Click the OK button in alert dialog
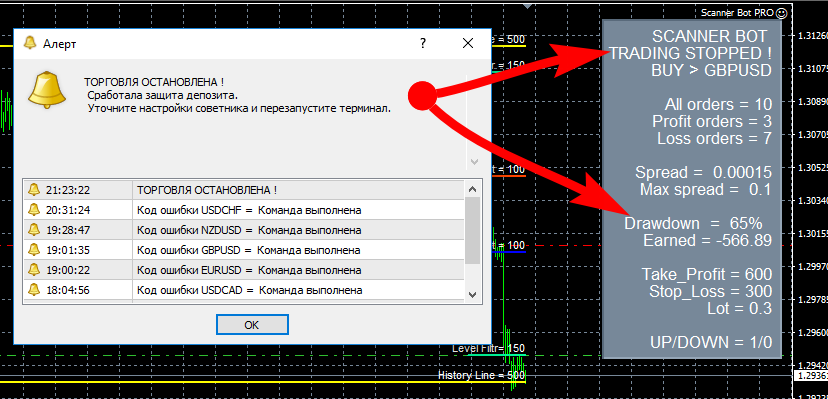The image size is (828, 399). tap(252, 325)
